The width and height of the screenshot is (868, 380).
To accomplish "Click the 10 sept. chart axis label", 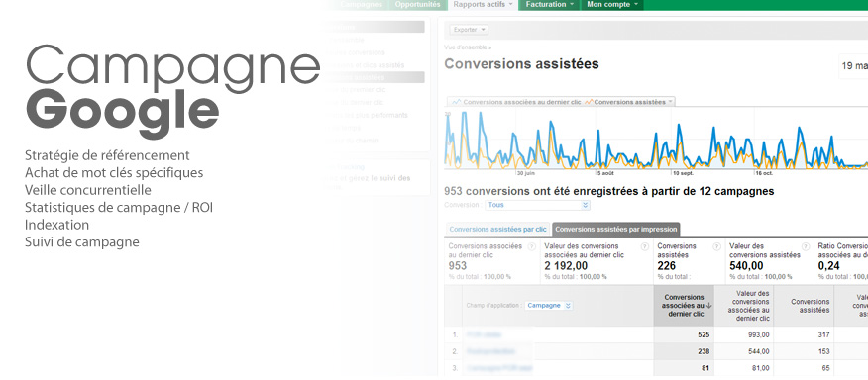I will (683, 172).
